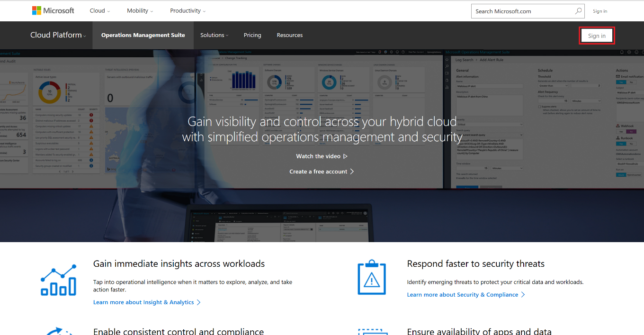Click the search magnifier icon
This screenshot has width=644, height=335.
[x=578, y=11]
